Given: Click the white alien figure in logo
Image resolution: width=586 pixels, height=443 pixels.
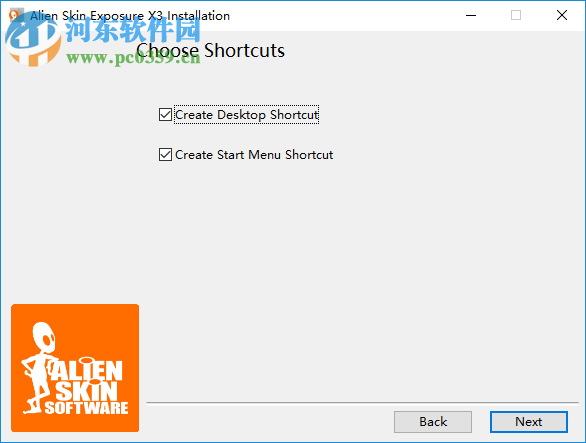Looking at the screenshot, I should tap(39, 368).
